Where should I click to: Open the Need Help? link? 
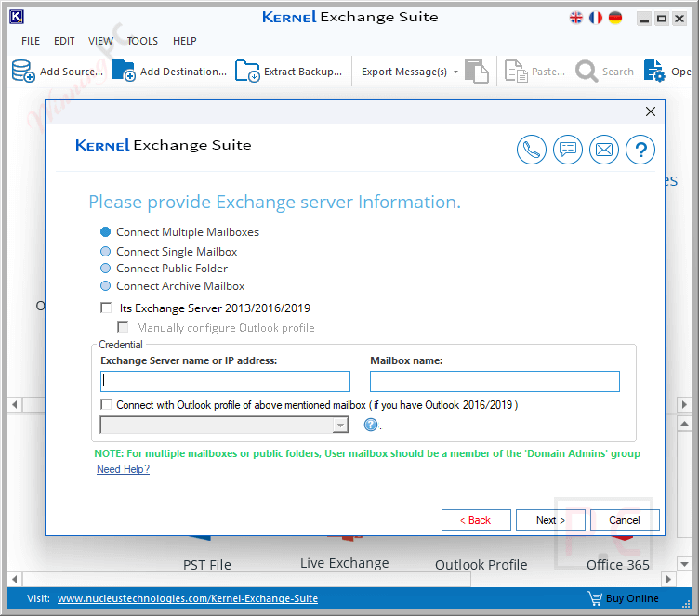123,469
